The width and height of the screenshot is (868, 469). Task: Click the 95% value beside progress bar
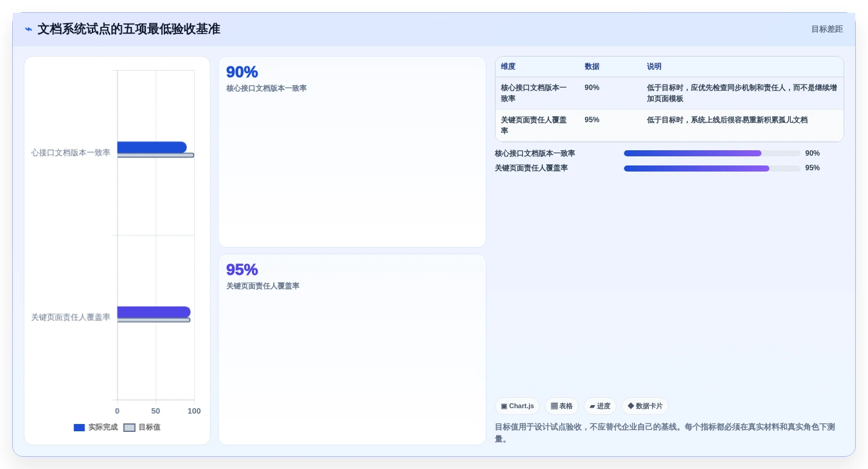[x=813, y=168]
